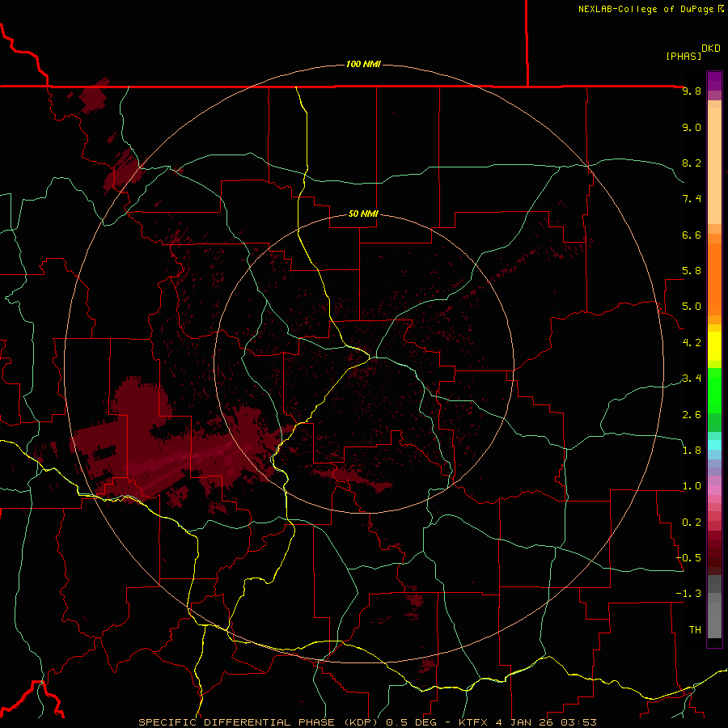Click the 9.0 scale value
The height and width of the screenshot is (728, 728).
692,127
